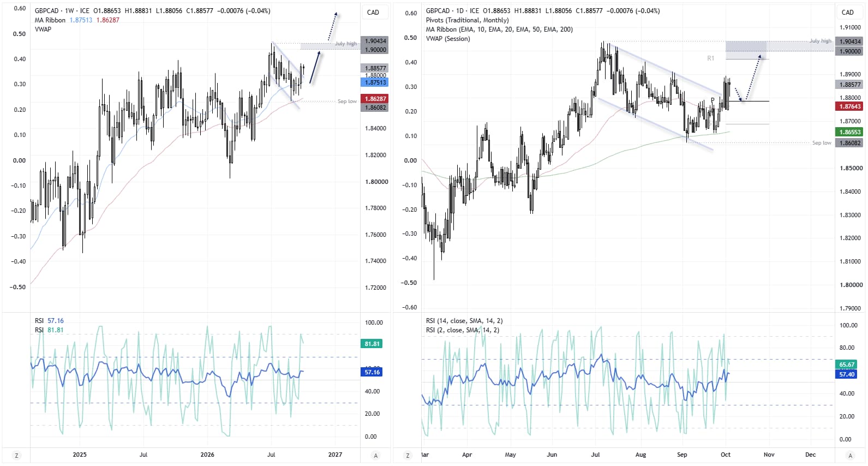The height and width of the screenshot is (466, 868).
Task: Select VWAP legend on weekly chart
Action: 43,29
